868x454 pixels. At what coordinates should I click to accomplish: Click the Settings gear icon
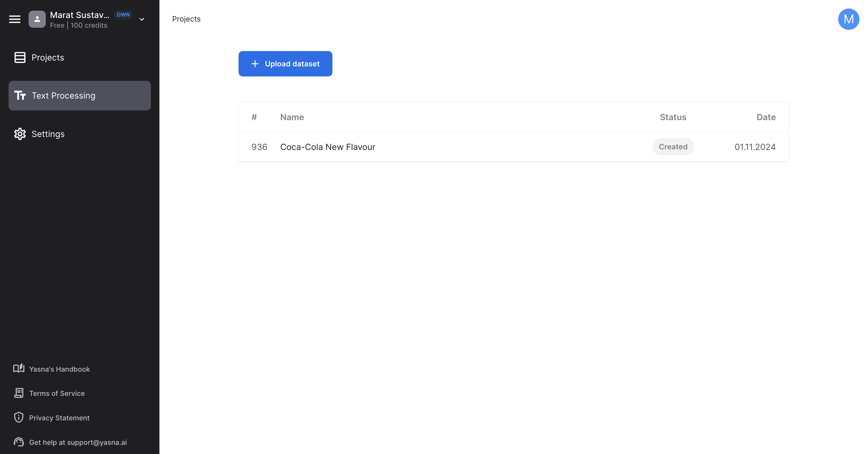20,134
